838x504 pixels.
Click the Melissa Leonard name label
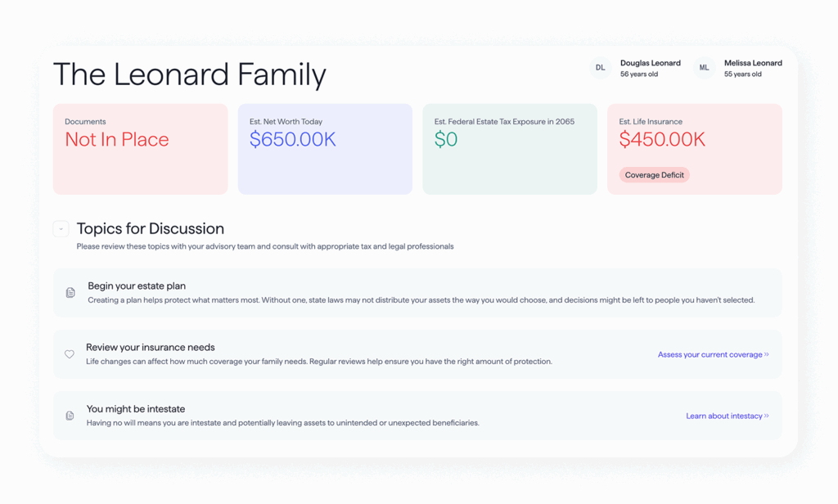(x=753, y=63)
